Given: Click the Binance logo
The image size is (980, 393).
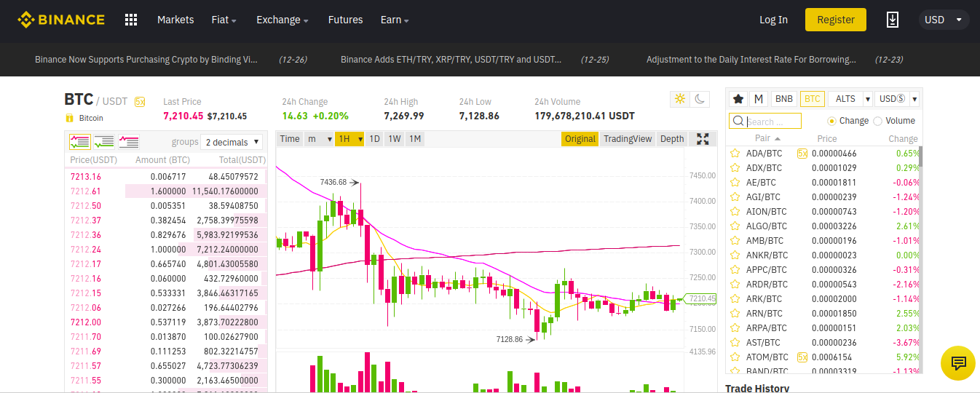Looking at the screenshot, I should [61, 20].
